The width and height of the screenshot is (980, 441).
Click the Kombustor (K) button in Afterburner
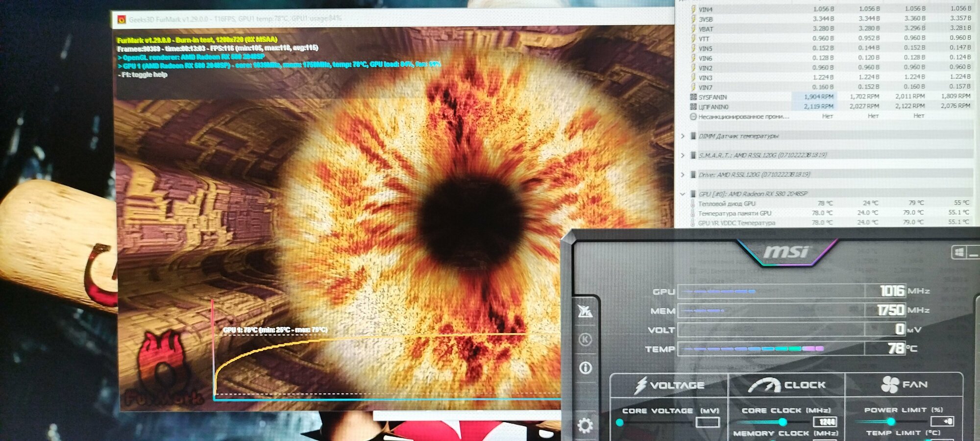585,339
